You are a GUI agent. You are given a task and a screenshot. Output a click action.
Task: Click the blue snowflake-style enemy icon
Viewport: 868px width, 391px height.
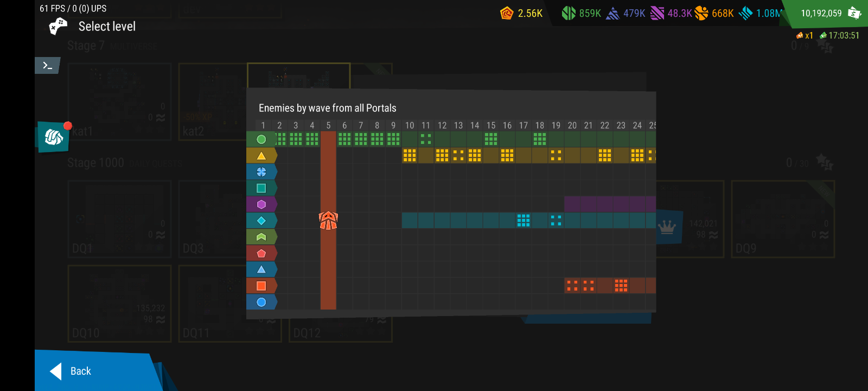pos(261,172)
